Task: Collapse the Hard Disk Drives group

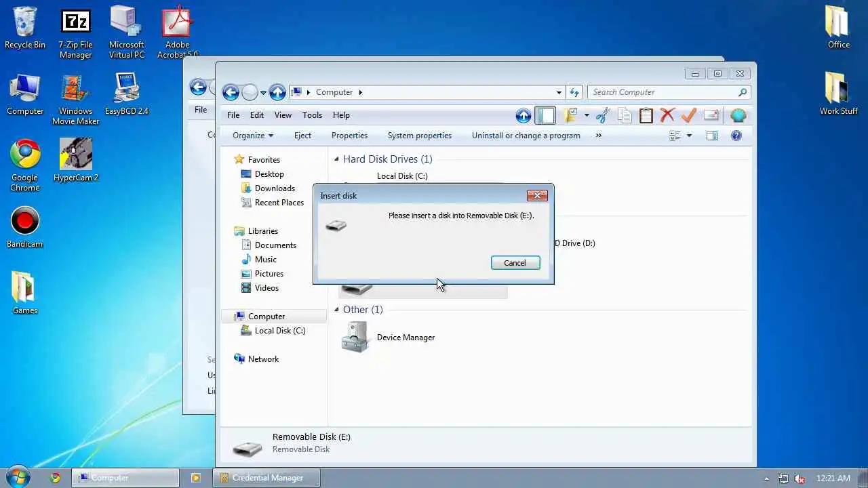Action: point(336,159)
